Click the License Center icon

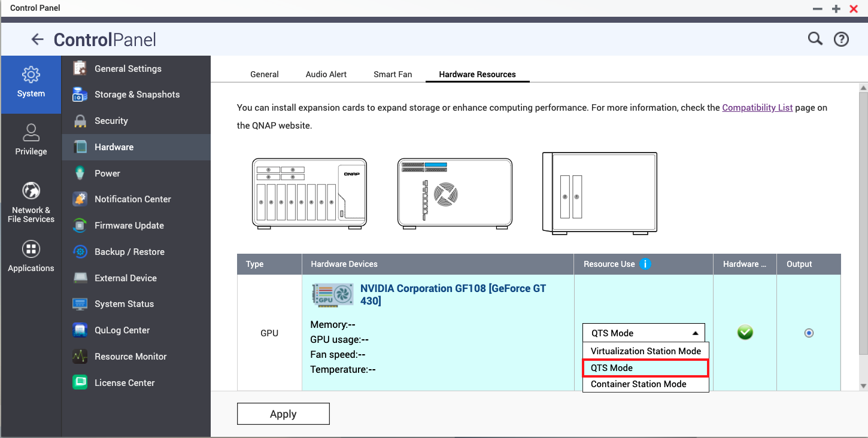point(80,383)
